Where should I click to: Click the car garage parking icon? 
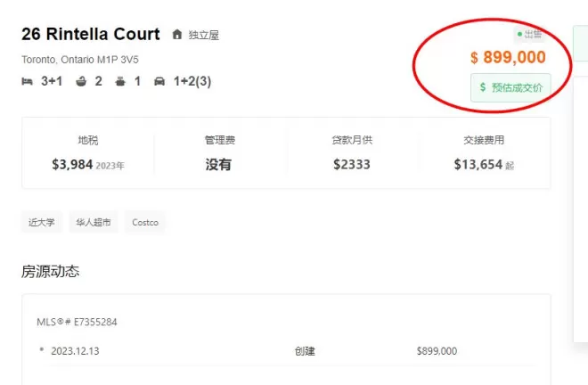(159, 81)
